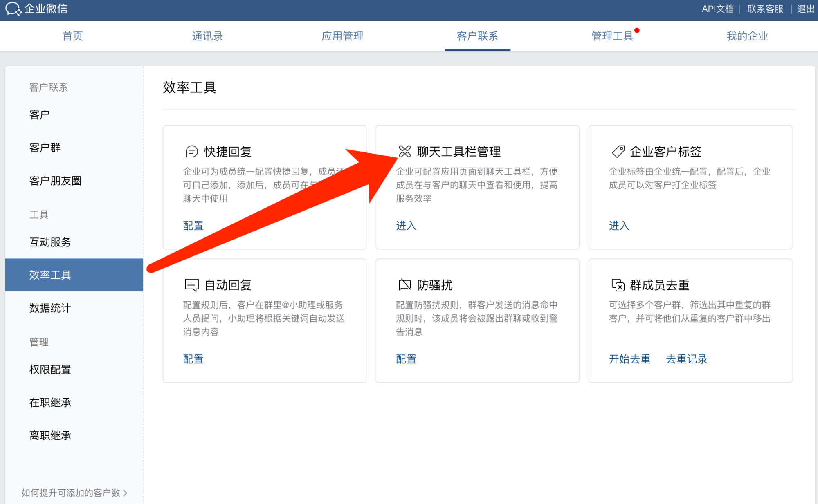Screen dimensions: 818x504
Task: Click the 快捷回复 speech bubble icon
Action: [191, 152]
